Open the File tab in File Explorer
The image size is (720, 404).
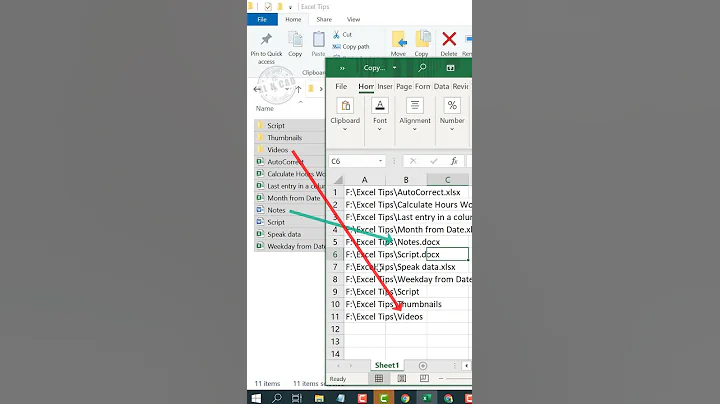pos(262,19)
